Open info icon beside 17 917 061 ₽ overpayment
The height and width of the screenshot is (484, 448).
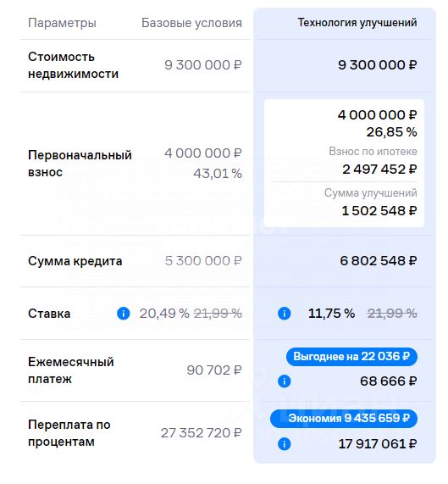[x=285, y=444]
